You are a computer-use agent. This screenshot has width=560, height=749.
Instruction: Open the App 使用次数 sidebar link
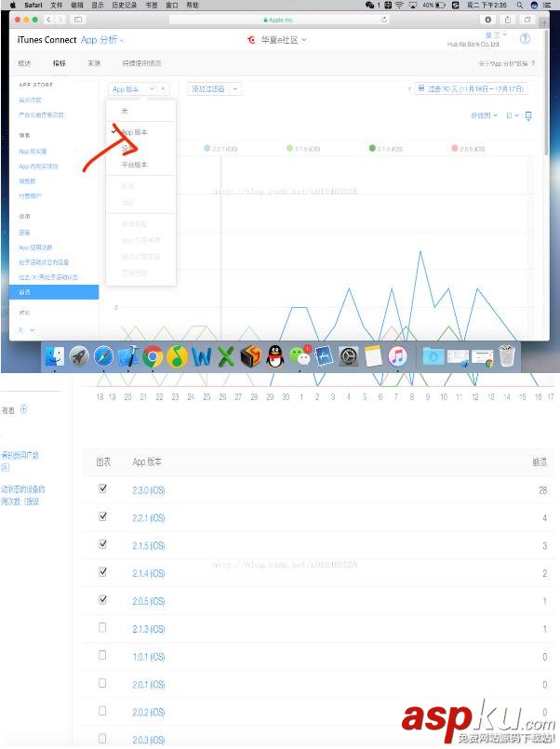35,247
